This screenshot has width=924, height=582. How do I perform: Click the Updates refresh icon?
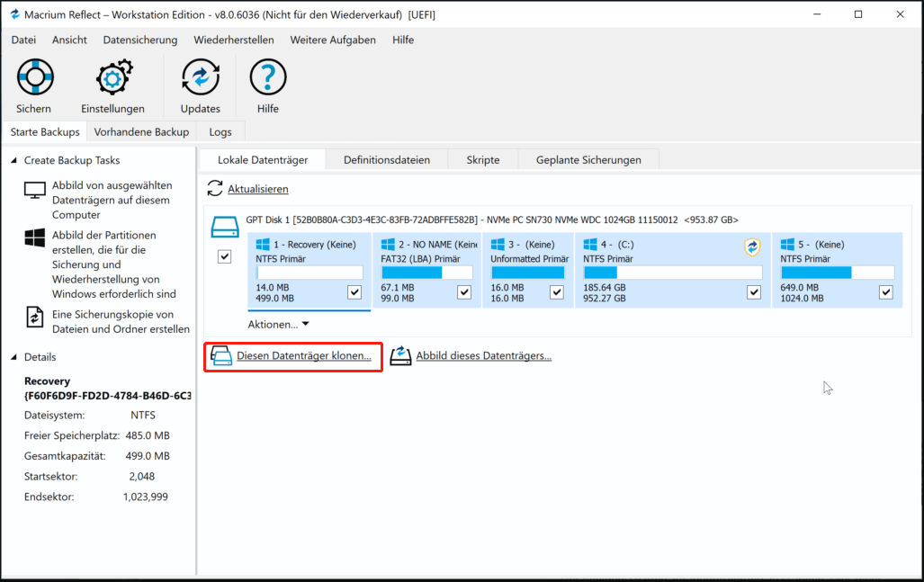pyautogui.click(x=201, y=77)
